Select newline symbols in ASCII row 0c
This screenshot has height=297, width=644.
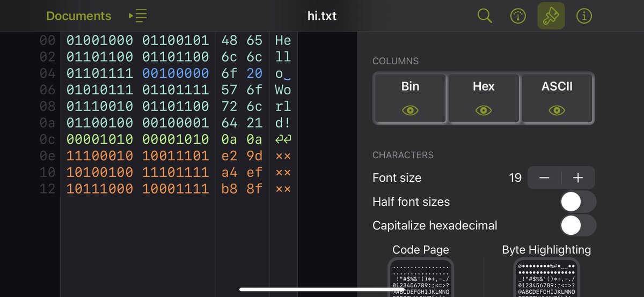283,139
